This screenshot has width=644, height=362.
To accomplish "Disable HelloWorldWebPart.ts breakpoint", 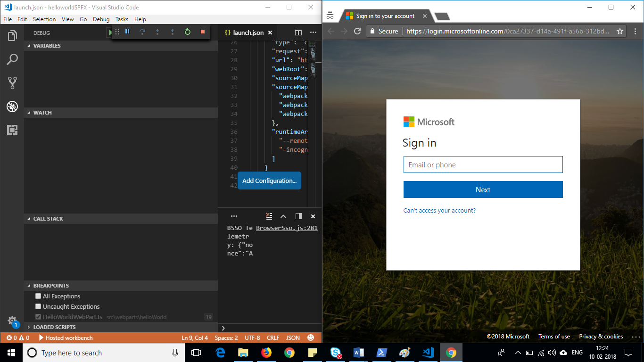I will coord(38,317).
